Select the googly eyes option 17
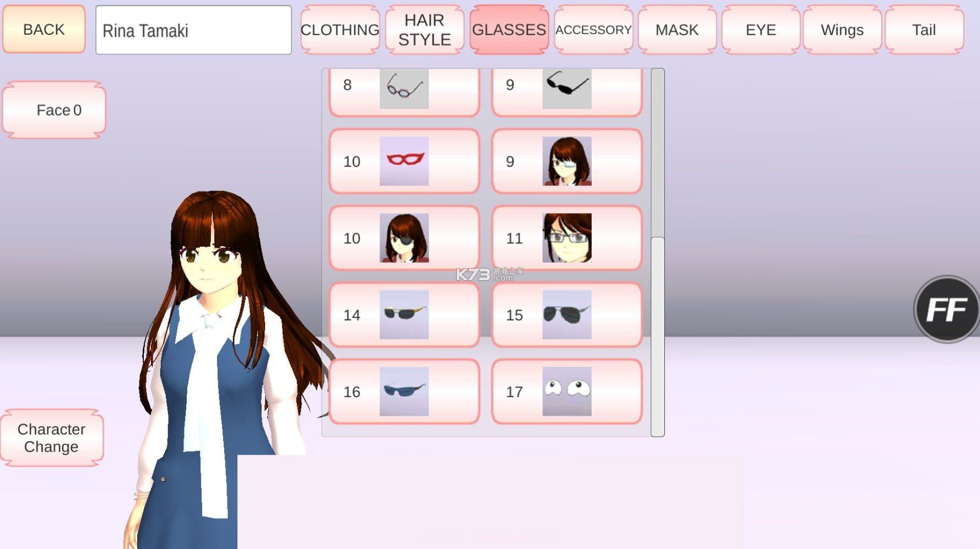 567,391
